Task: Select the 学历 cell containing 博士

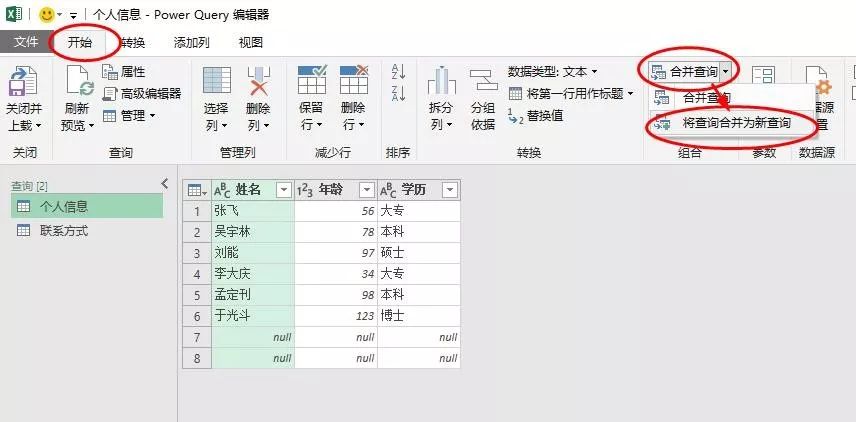Action: tap(419, 316)
